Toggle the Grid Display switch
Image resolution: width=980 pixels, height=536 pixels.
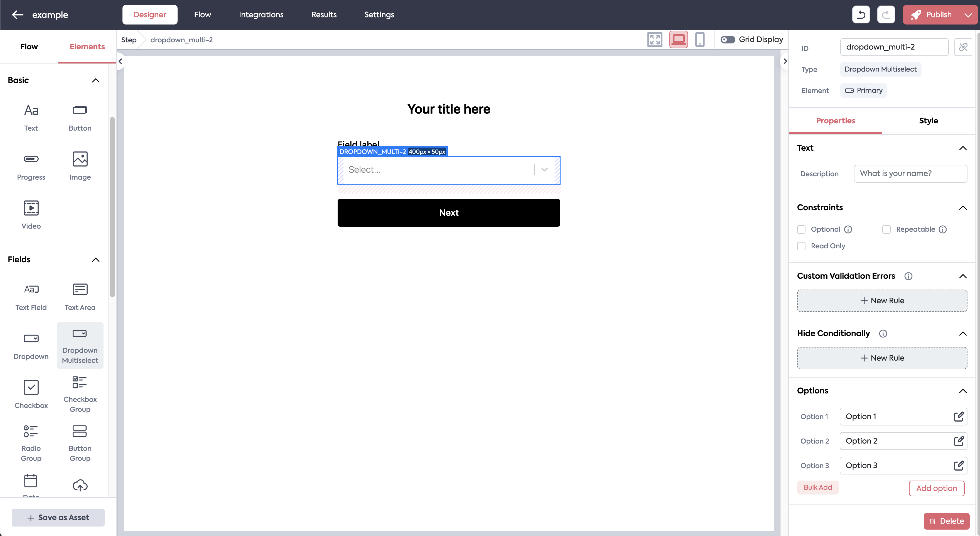pos(728,40)
